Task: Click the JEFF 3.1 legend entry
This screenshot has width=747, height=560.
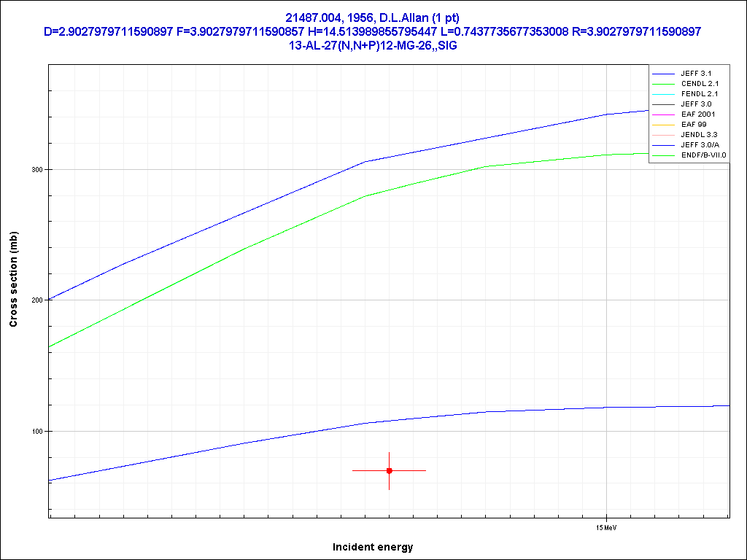Action: pyautogui.click(x=694, y=74)
